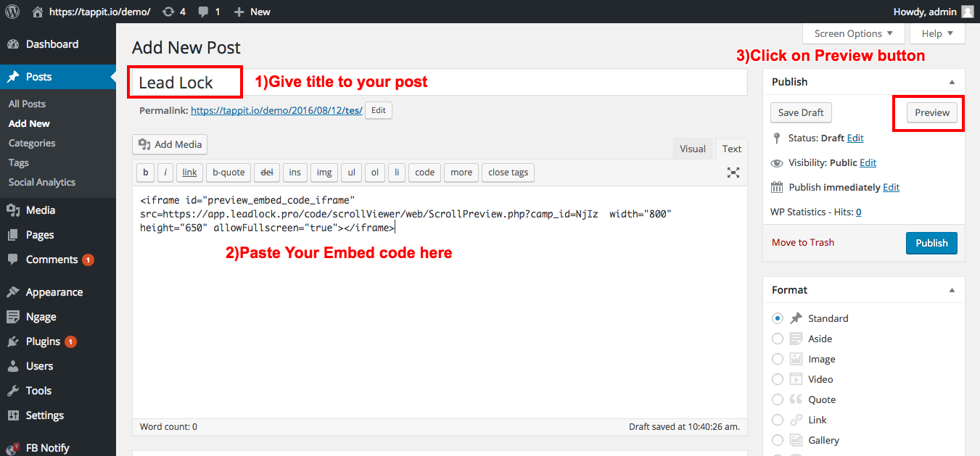Open the Plugins menu item
Viewport: 980px width, 456px height.
(43, 341)
